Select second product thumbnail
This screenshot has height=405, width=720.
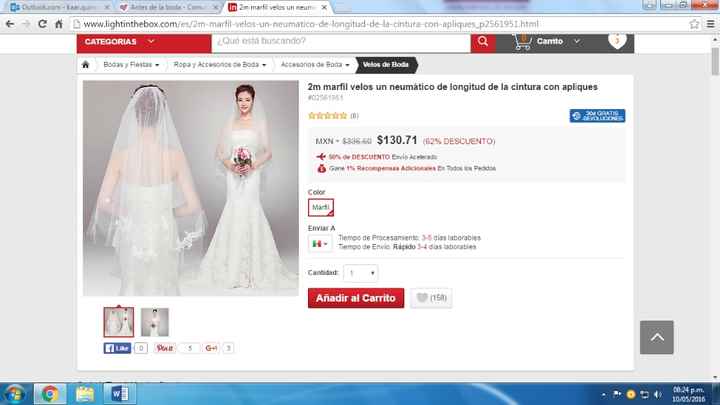coord(154,322)
